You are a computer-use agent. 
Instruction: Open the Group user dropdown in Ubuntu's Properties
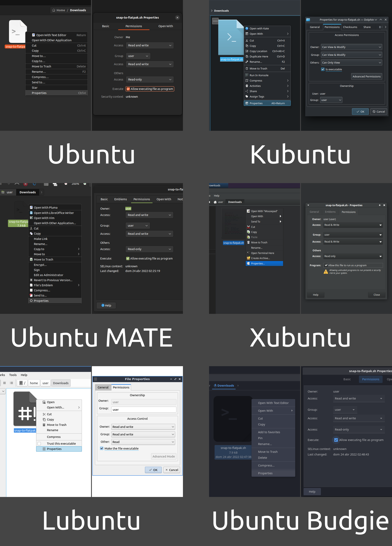[138, 56]
